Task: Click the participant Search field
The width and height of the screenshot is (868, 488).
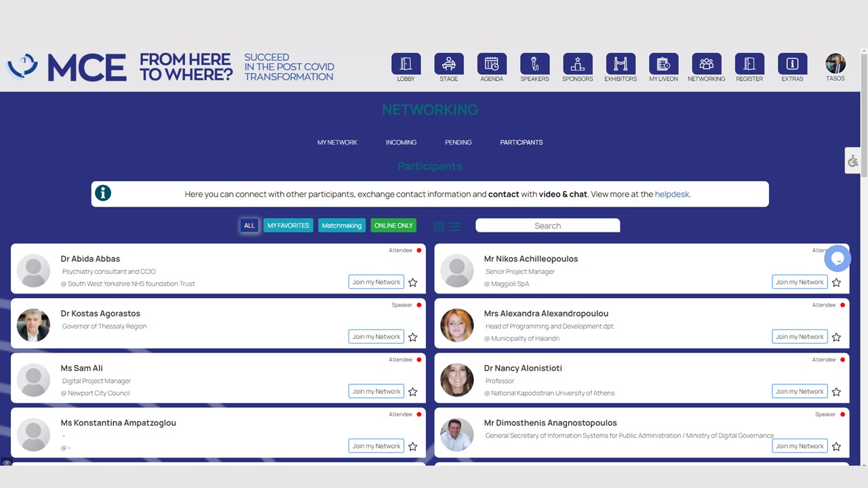Action: 547,226
